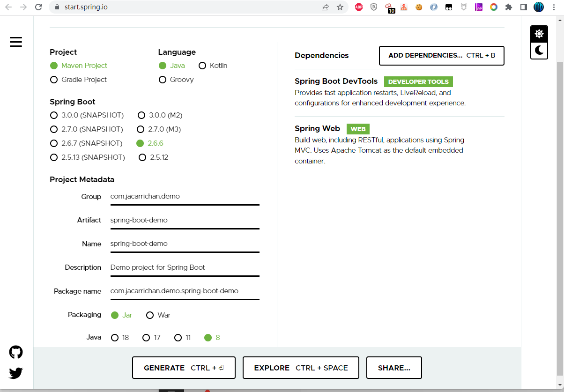Open the Extensions puzzle menu
Screen dimensions: 564x392
509,7
